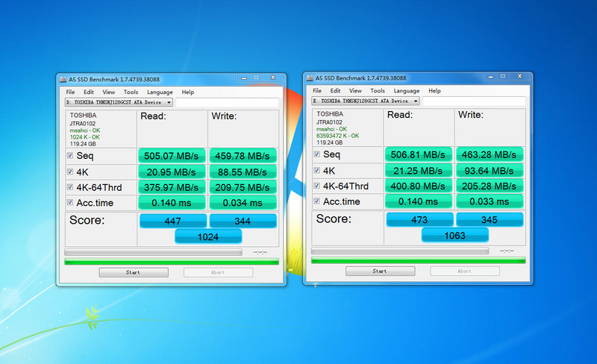Open the Language menu in right window
This screenshot has height=364, width=597.
tap(406, 91)
